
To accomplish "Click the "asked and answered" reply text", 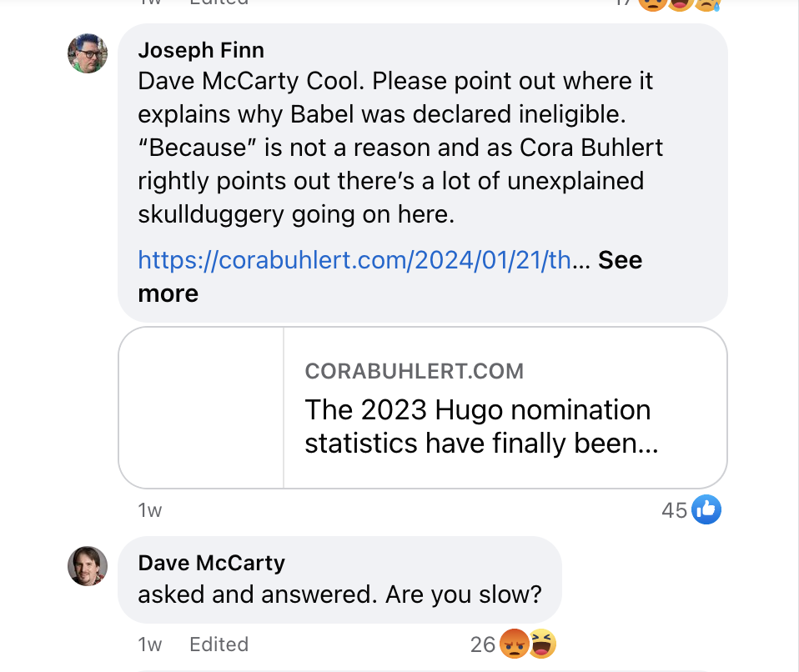I will 339,595.
